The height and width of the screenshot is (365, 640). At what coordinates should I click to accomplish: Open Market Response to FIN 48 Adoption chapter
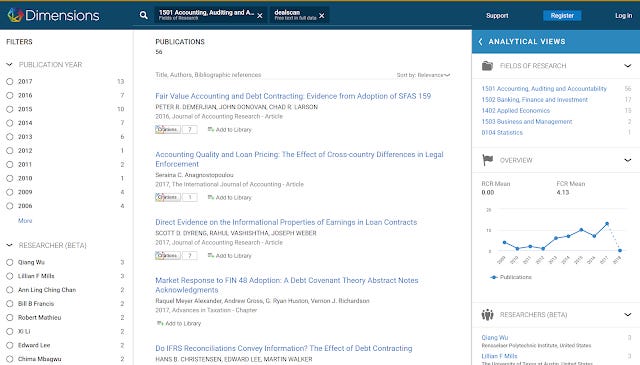pyautogui.click(x=287, y=285)
